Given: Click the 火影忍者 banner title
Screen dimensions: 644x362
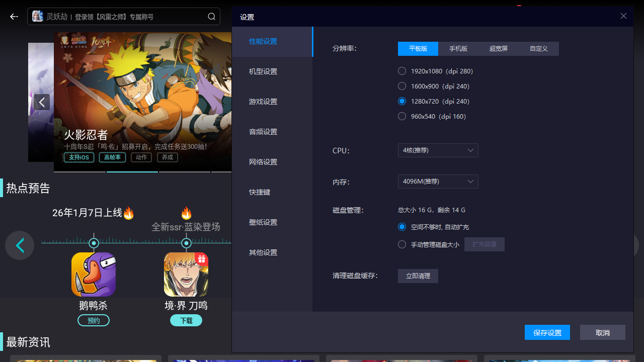Looking at the screenshot, I should click(86, 135).
